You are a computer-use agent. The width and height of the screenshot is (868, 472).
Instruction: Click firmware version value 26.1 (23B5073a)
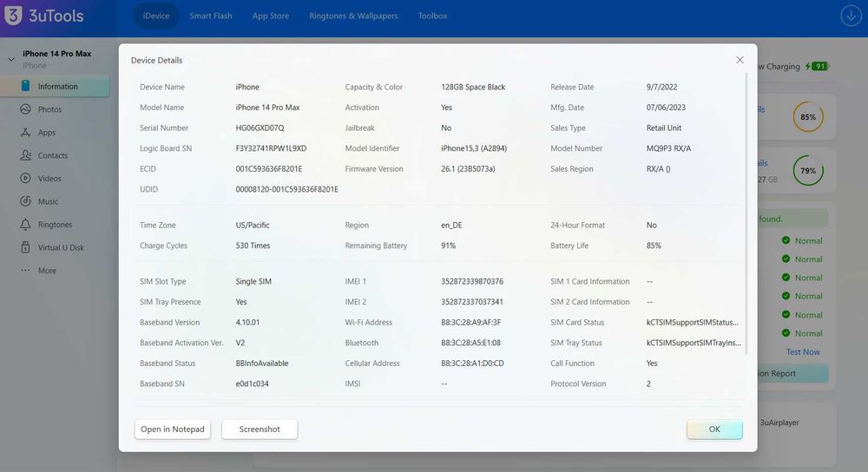[468, 169]
